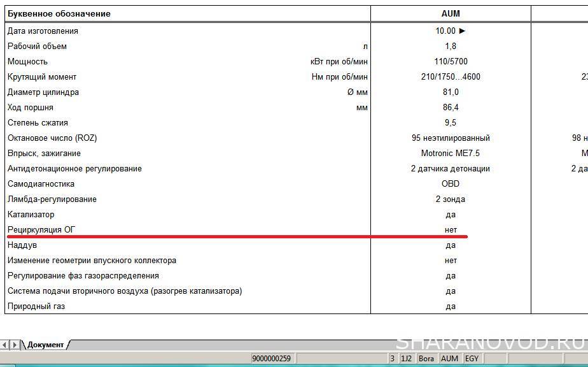This screenshot has width=588, height=367.
Task: Click the EGY status bar cell
Action: pos(472,359)
